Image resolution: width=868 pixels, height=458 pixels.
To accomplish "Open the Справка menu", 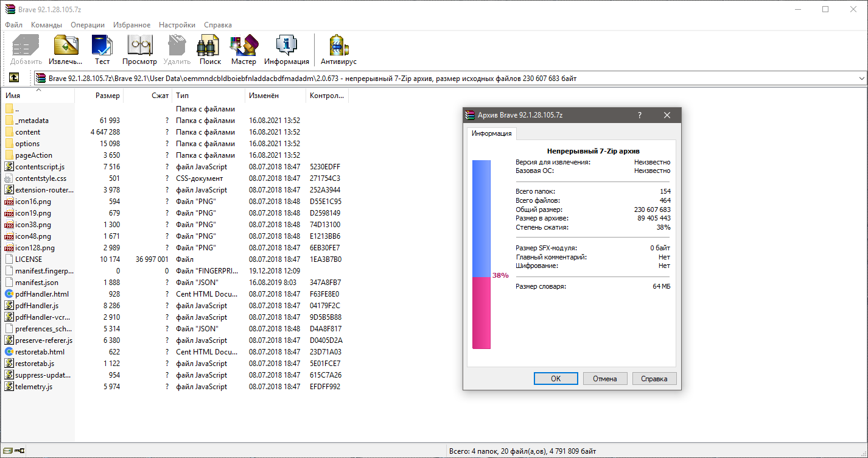I will [x=218, y=25].
